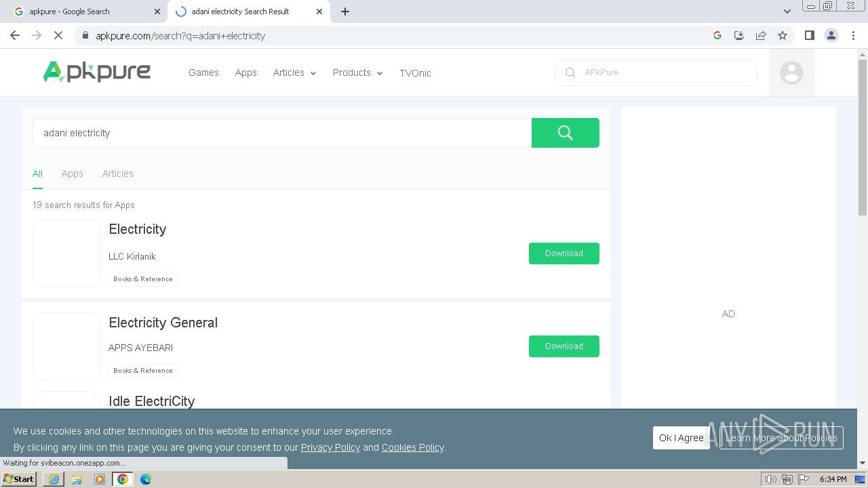868x488 pixels.
Task: Click the user account avatar icon
Action: [x=791, y=73]
